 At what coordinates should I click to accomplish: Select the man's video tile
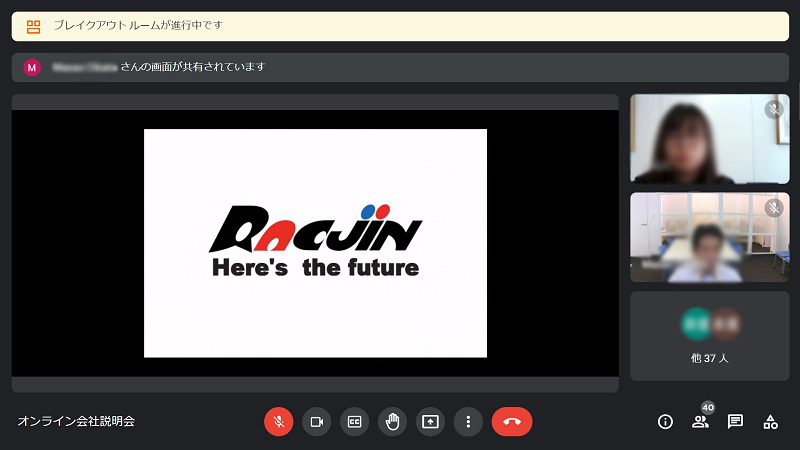pyautogui.click(x=710, y=237)
